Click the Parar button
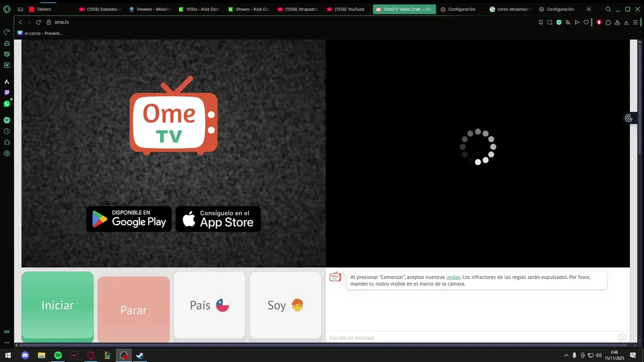 [133, 310]
